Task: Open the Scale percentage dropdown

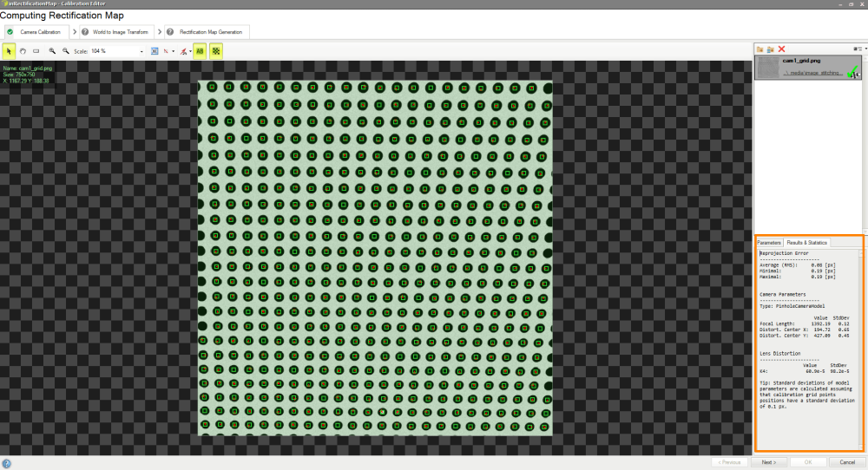Action: (141, 51)
